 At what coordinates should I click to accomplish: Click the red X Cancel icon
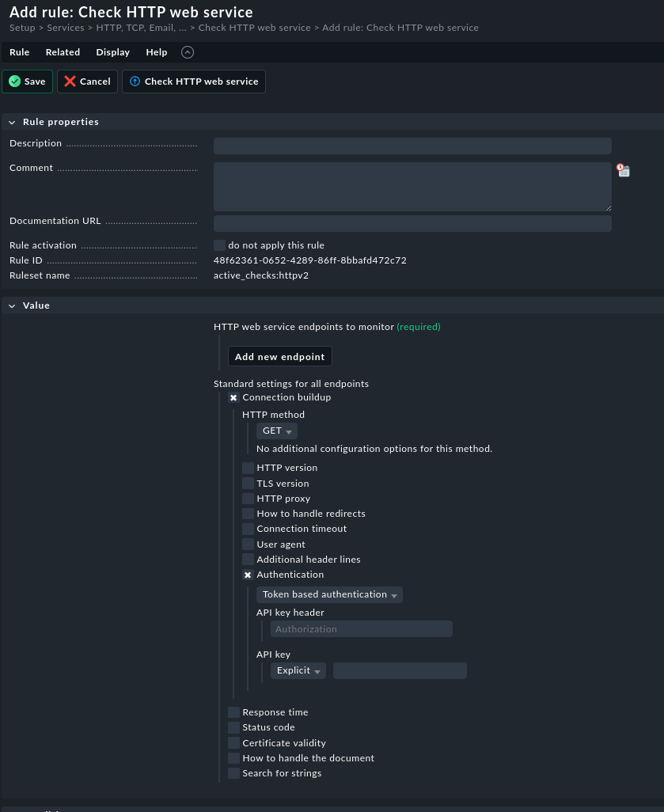[x=70, y=82]
